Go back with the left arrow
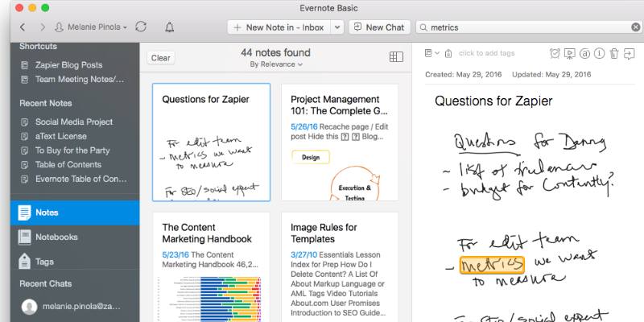 coord(23,27)
